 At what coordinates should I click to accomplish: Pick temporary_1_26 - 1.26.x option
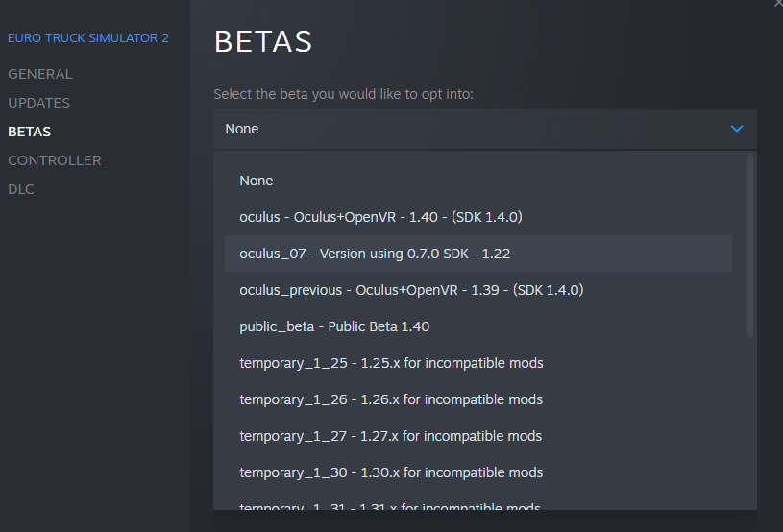tap(478, 399)
